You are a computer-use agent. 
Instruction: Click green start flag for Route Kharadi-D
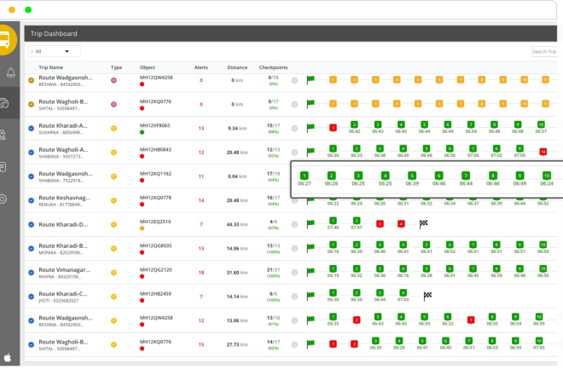pyautogui.click(x=311, y=224)
